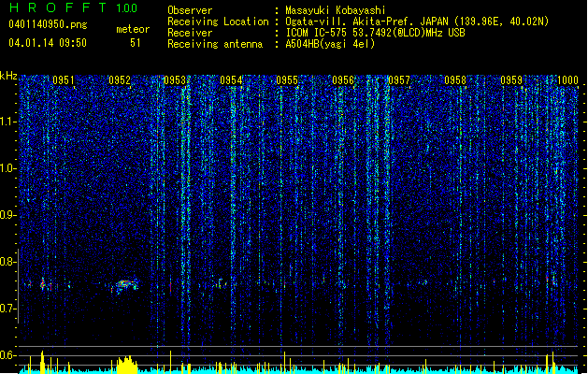The height and width of the screenshot is (374, 588).
Task: Click the 0959 time marker
Action: [511, 80]
